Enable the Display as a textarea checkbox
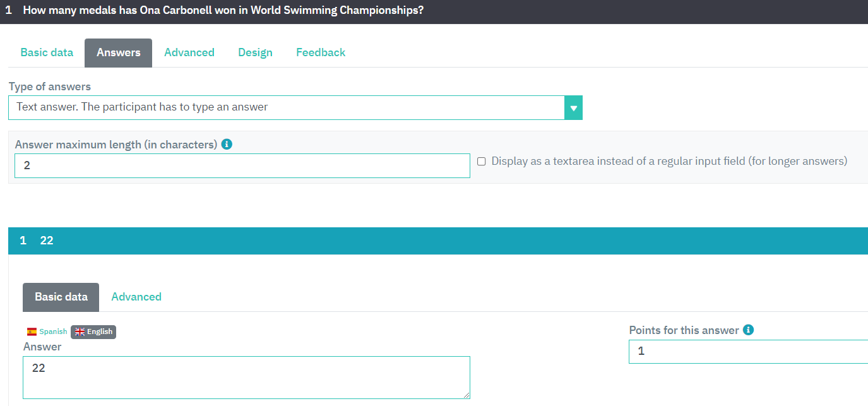The image size is (868, 406). (x=481, y=161)
